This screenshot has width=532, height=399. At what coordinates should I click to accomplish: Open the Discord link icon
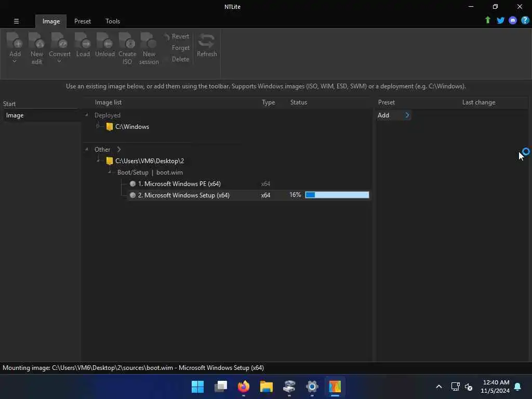pyautogui.click(x=513, y=20)
